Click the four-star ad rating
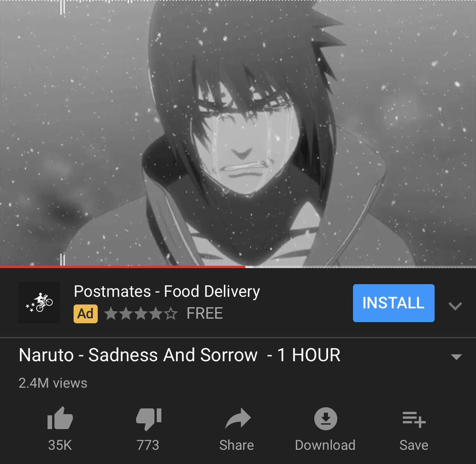The height and width of the screenshot is (464, 476). click(x=141, y=314)
